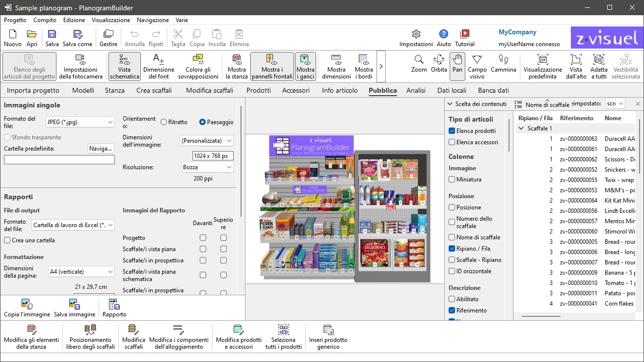The image size is (644, 362).
Task: Click the Campo visivo tool
Action: (477, 66)
